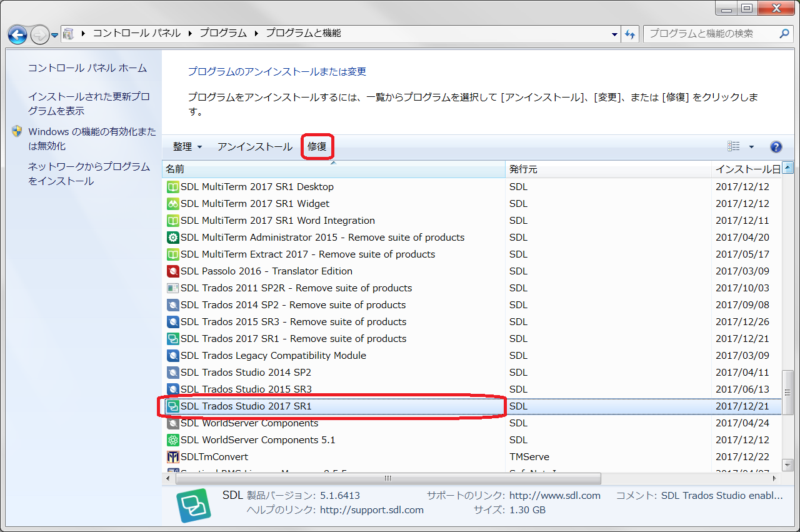Click the SDL Trados Studio 2017 SR1 icon

pyautogui.click(x=173, y=406)
